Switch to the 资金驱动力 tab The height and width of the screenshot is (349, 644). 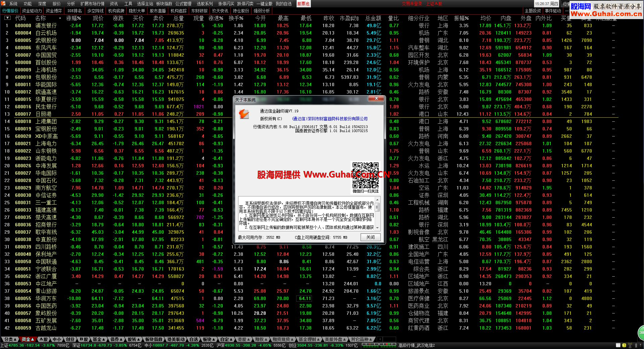32,11
